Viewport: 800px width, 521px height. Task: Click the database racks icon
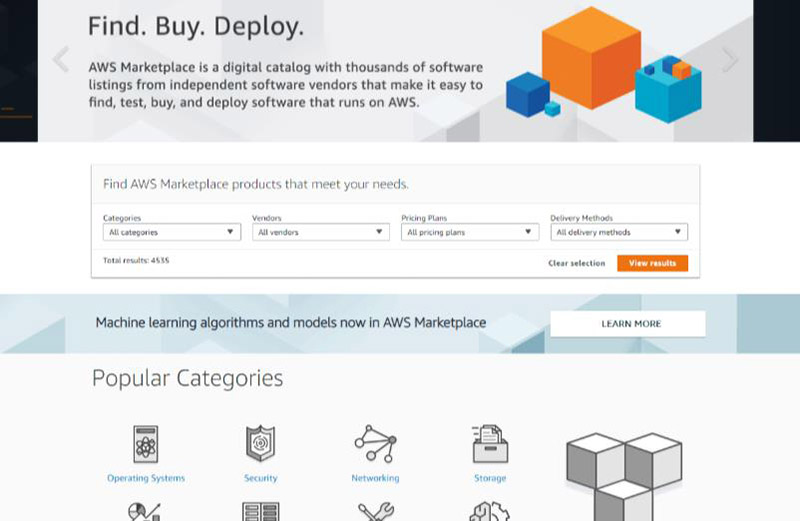tap(261, 512)
